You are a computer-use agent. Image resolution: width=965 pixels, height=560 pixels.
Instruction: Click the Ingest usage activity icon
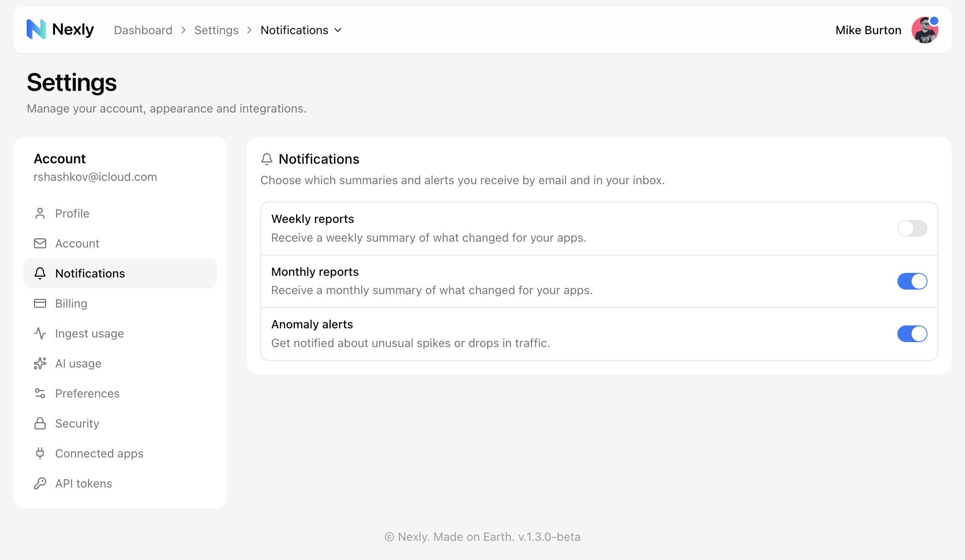pos(40,333)
